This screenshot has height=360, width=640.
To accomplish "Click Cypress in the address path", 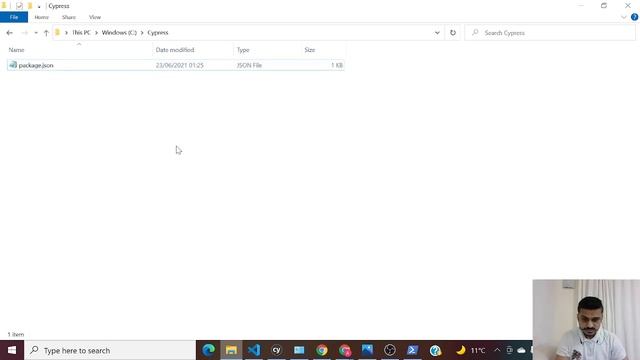I will [158, 33].
